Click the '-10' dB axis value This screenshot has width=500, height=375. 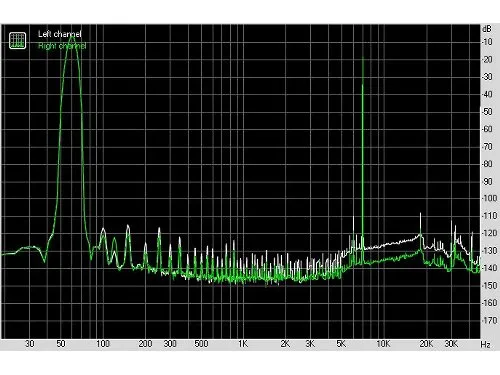[x=487, y=42]
